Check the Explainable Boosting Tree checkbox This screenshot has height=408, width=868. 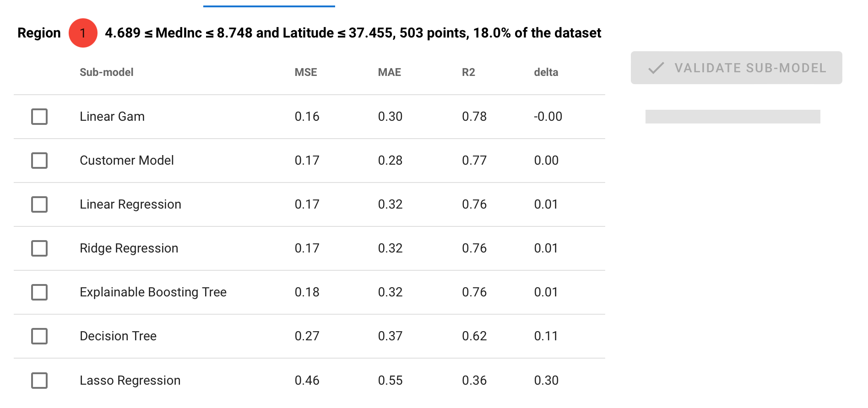(x=39, y=292)
